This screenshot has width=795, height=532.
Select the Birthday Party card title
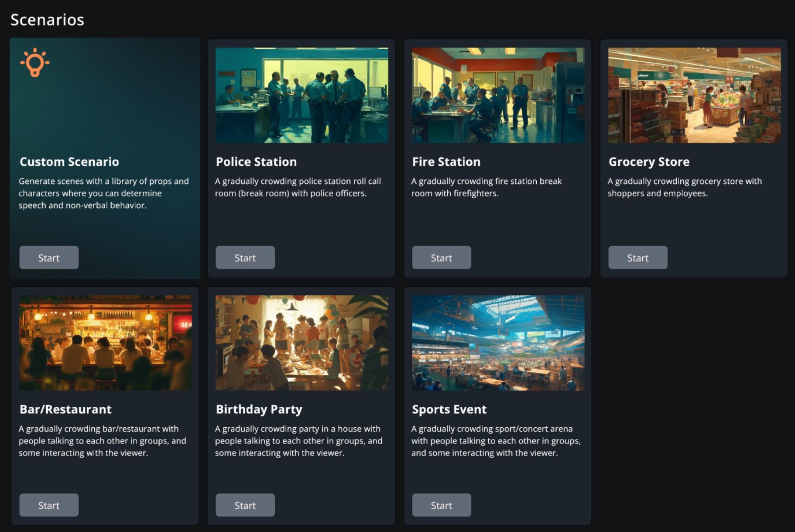(259, 409)
